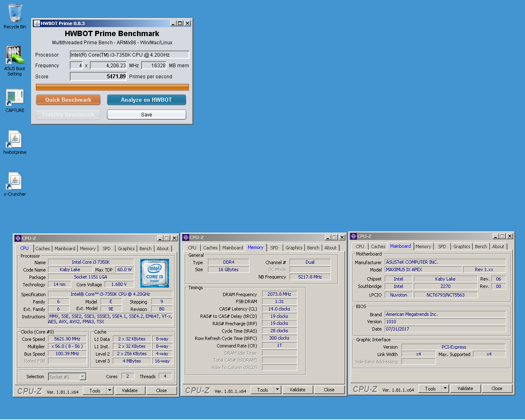The width and height of the screenshot is (525, 420).
Task: Open Bench tab in CPU-Z Memory window
Action: pyautogui.click(x=313, y=248)
